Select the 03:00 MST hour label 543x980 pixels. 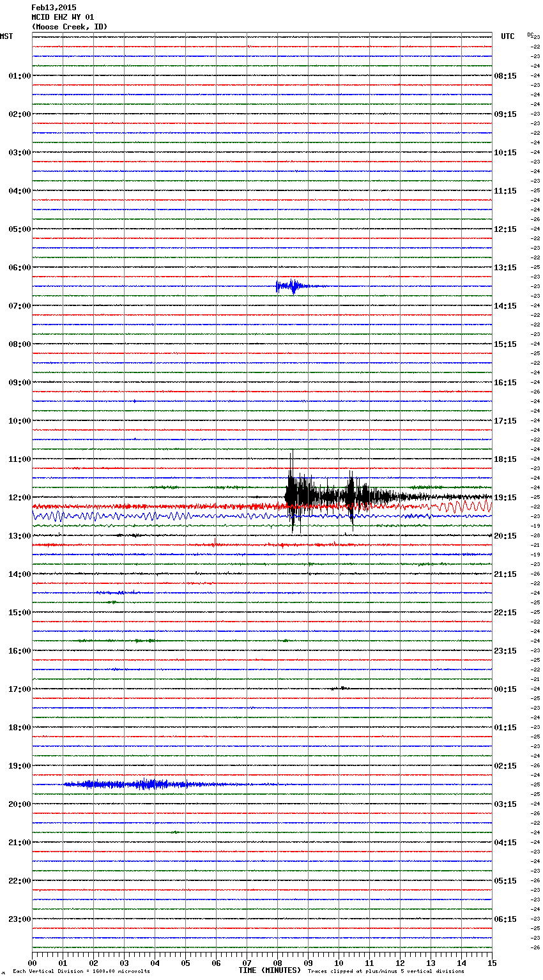click(x=20, y=153)
